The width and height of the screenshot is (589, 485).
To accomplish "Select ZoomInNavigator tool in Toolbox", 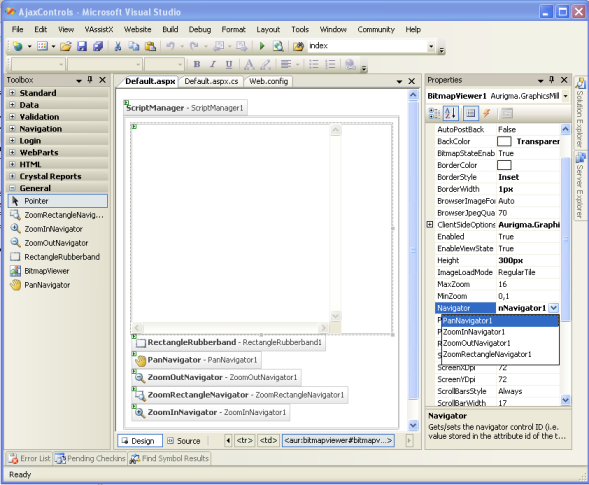I will pyautogui.click(x=57, y=229).
